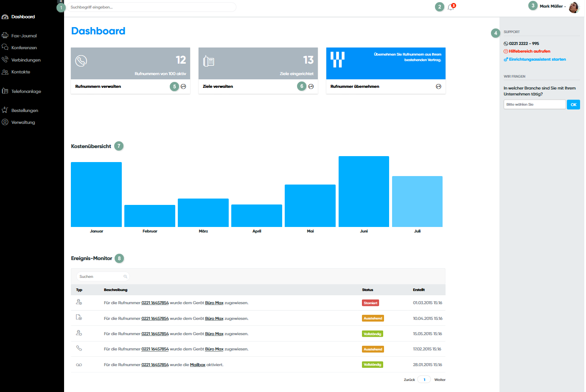The width and height of the screenshot is (586, 392).
Task: Click Weiter to go to next page
Action: [440, 380]
